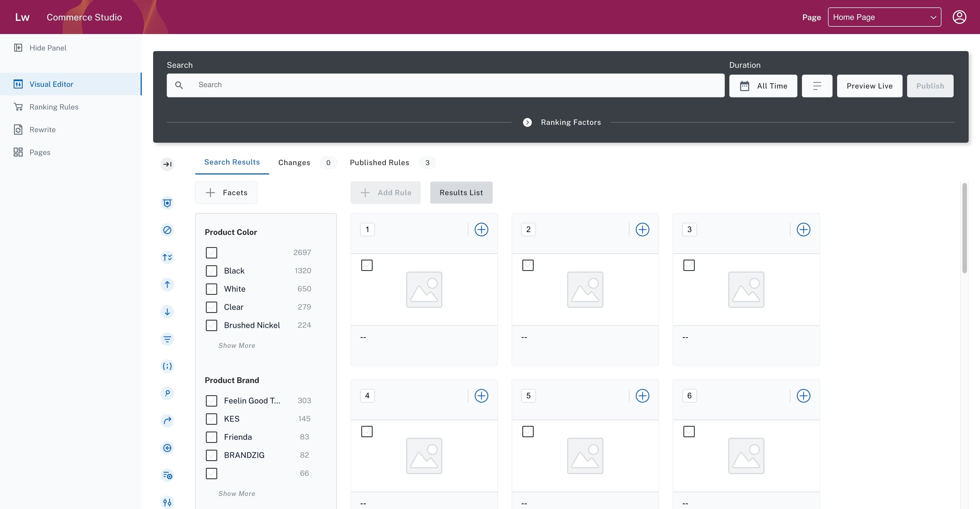980x509 pixels.
Task: Check the Black color facet checkbox
Action: (211, 271)
